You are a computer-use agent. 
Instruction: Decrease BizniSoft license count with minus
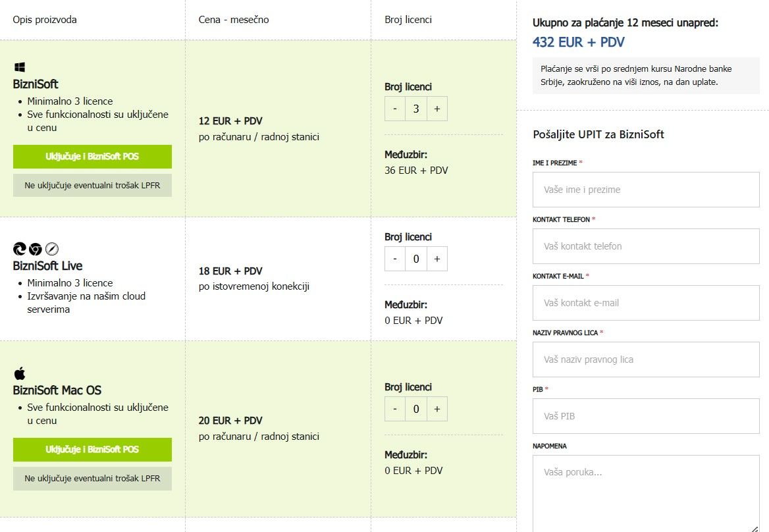point(395,109)
